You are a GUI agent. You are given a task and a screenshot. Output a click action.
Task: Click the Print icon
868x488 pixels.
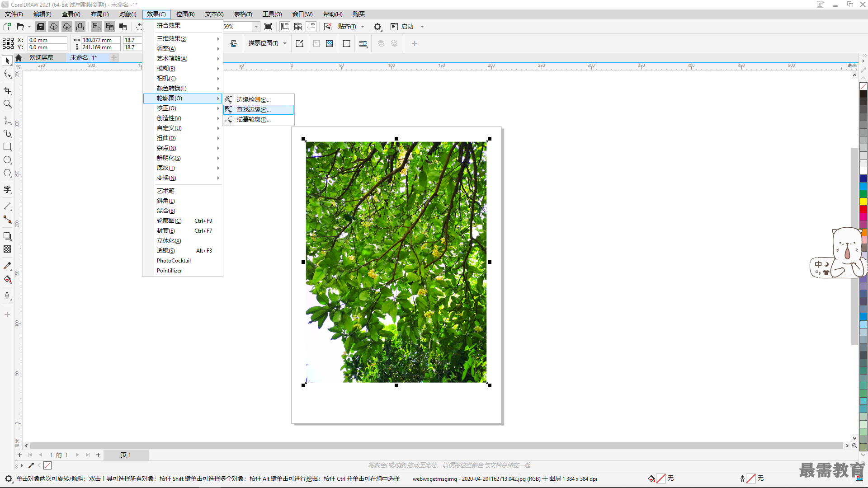(80, 27)
